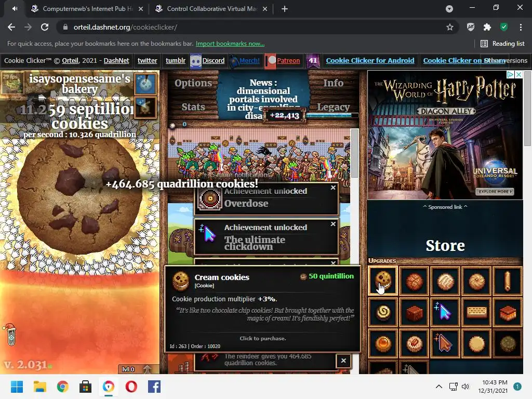This screenshot has height=399, width=532.
Task: Switch to Computernewb's Internet Pub tab
Action: 87,9
